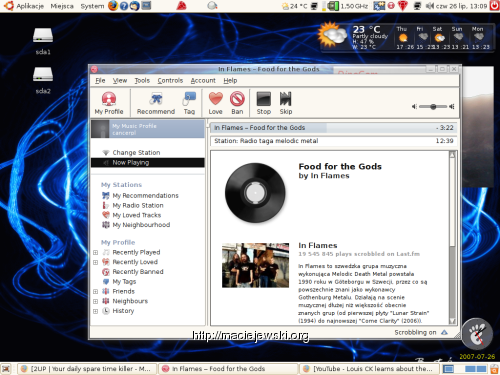Click the loud speaker icon at slider end
This screenshot has height=375, width=500.
point(451,106)
